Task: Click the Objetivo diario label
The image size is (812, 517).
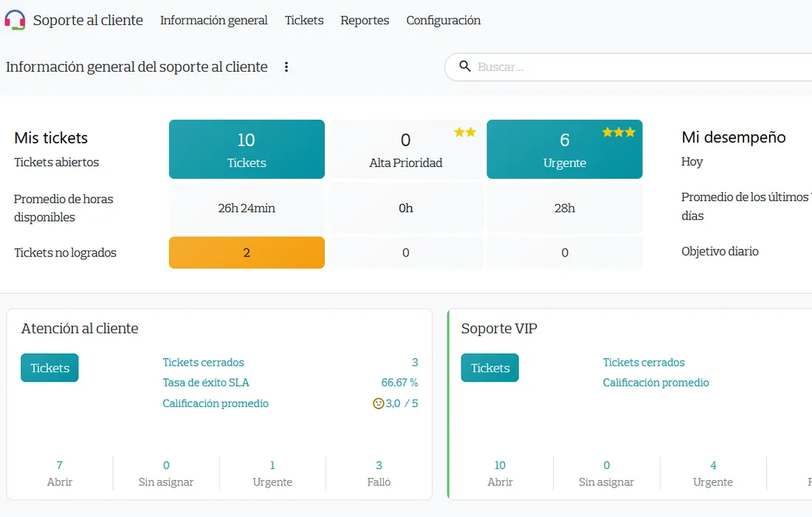Action: [x=720, y=251]
